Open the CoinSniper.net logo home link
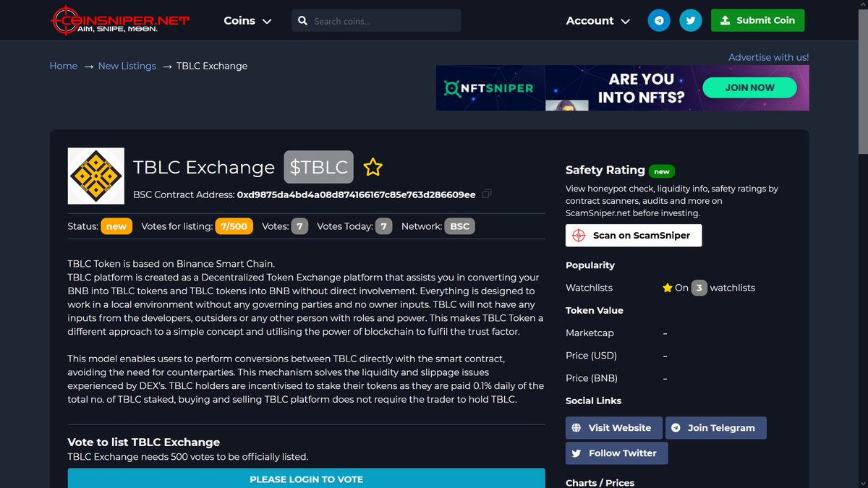Image resolution: width=868 pixels, height=488 pixels. click(120, 20)
